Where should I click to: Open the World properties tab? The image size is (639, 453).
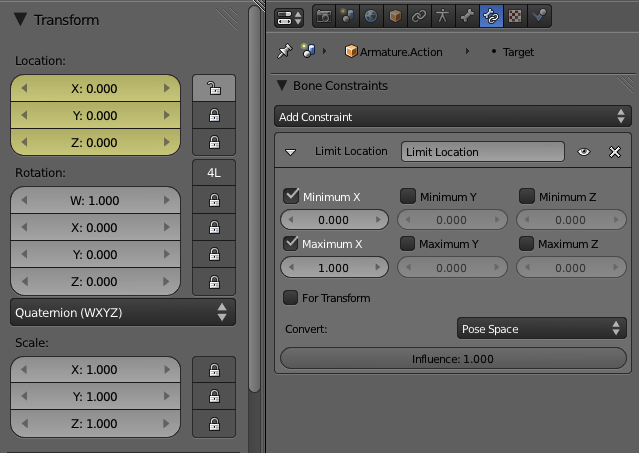click(371, 16)
